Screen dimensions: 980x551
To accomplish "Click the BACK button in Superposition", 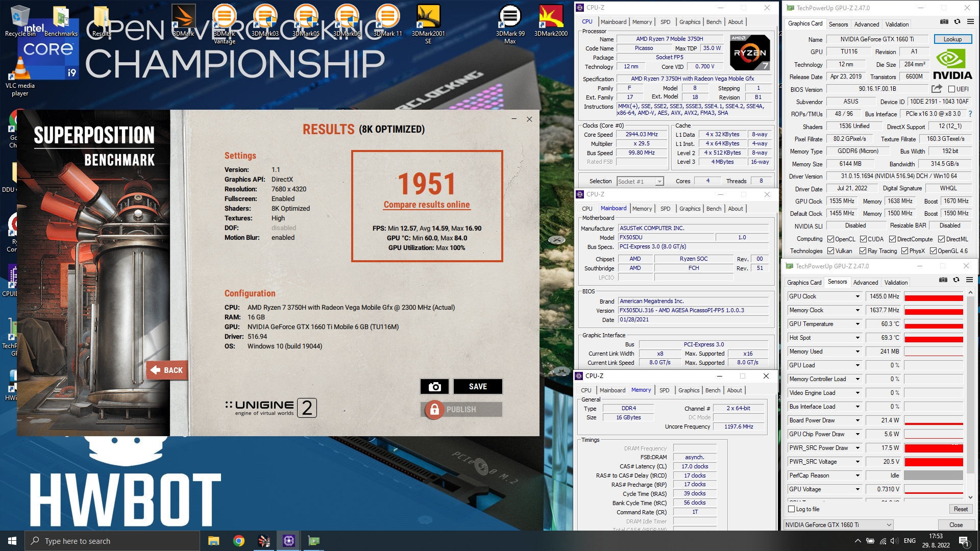I will [x=167, y=370].
